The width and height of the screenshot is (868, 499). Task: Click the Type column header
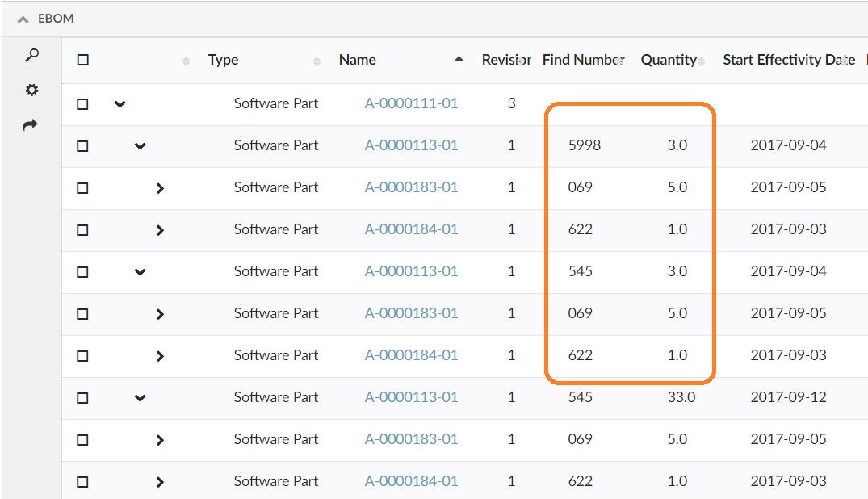(x=223, y=60)
